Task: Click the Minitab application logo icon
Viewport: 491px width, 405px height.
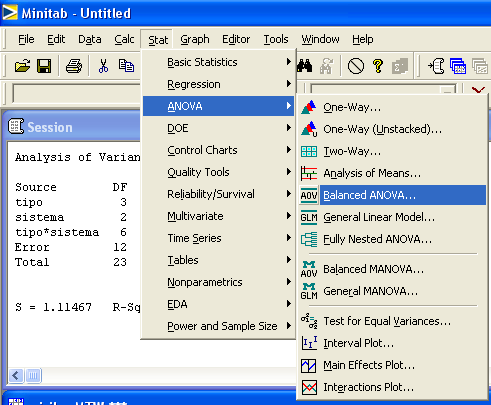Action: pos(10,13)
